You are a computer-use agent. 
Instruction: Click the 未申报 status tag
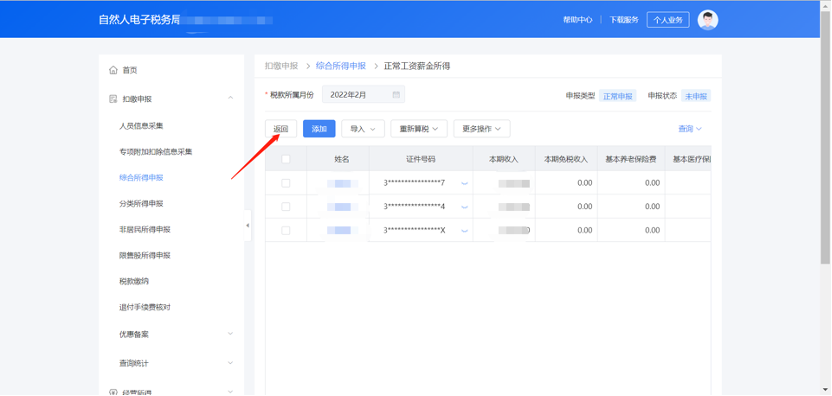(696, 96)
